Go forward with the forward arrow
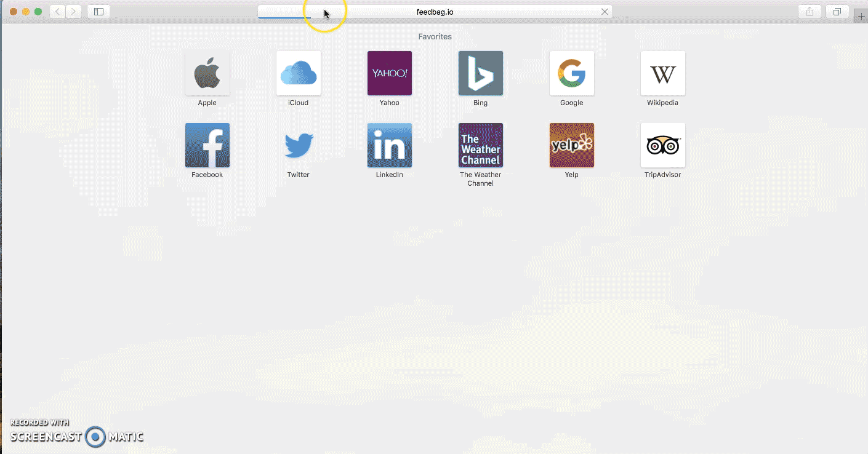 [x=74, y=12]
